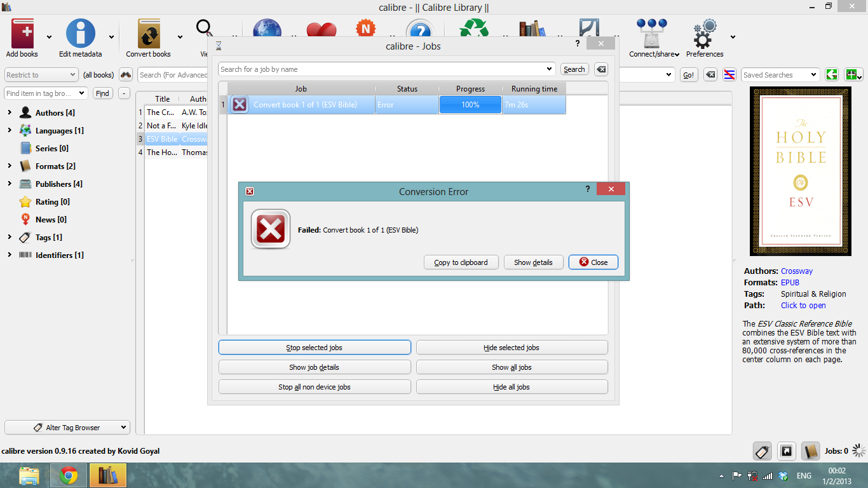The image size is (868, 488).
Task: Click the network signal tray icon
Action: 768,475
